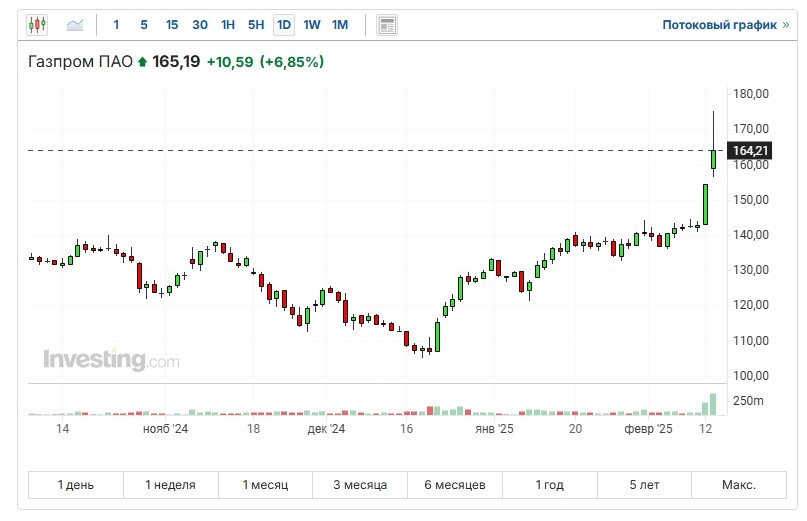The height and width of the screenshot is (521, 807).
Task: Set range to 1 неделя
Action: [170, 485]
